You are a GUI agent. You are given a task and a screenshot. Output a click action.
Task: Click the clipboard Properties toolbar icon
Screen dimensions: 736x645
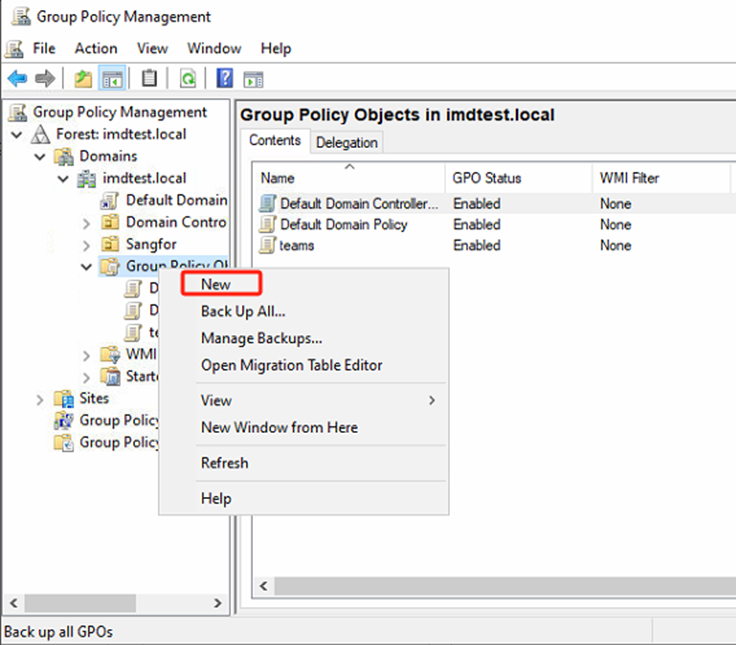[x=149, y=79]
